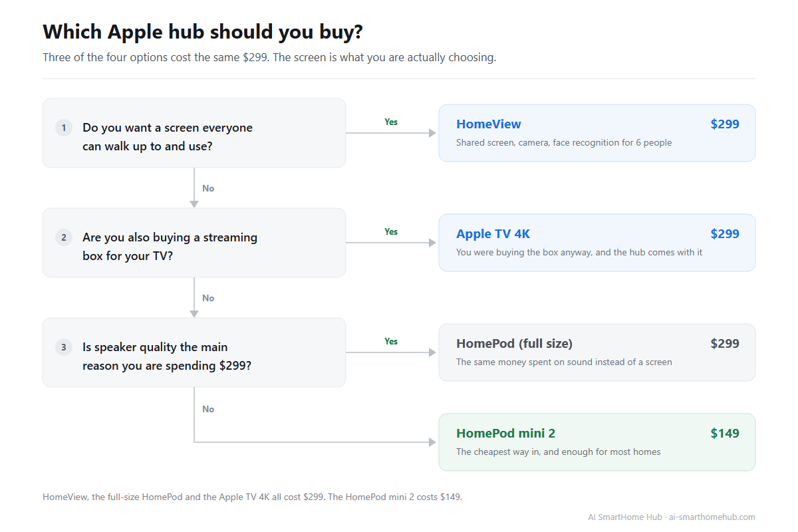
Task: Select the step 1 number badge
Action: [x=64, y=128]
